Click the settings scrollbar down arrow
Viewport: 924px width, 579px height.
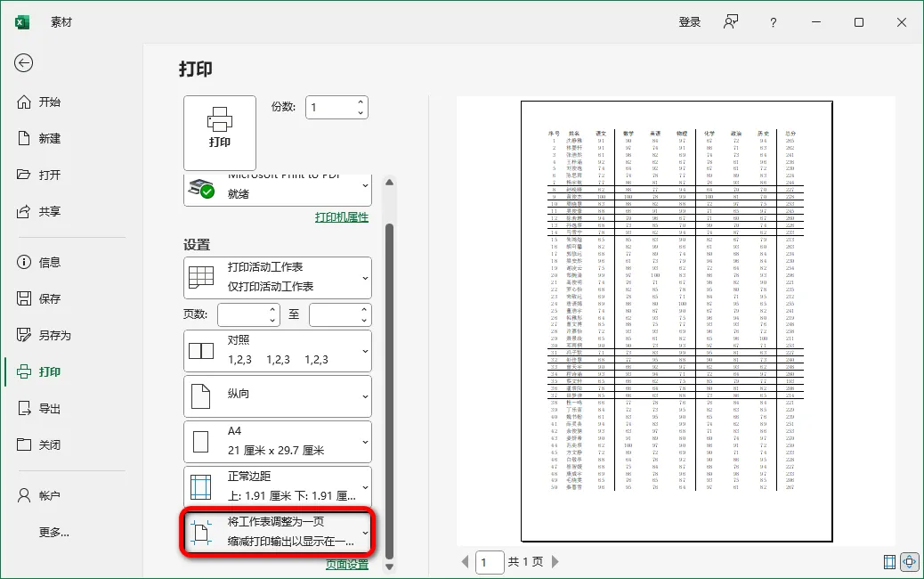[x=389, y=567]
